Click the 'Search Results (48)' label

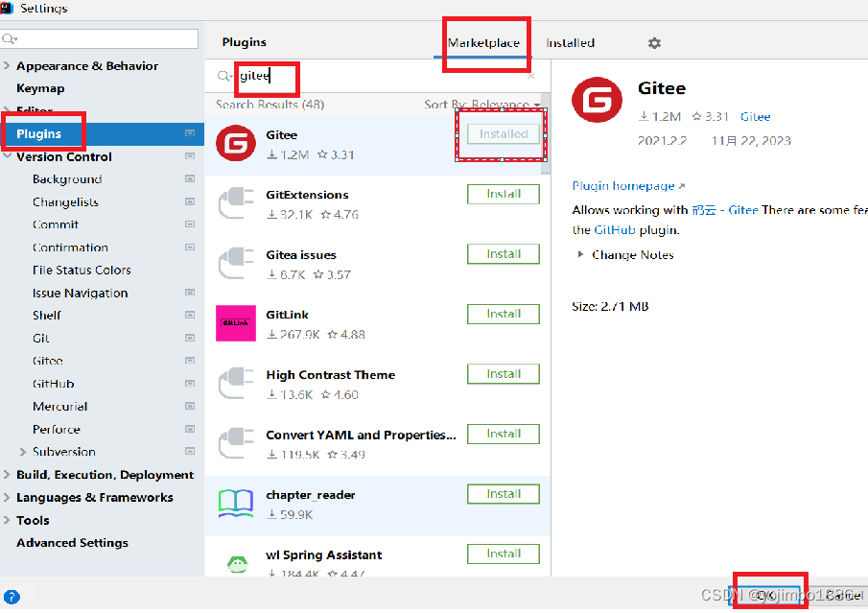(270, 105)
